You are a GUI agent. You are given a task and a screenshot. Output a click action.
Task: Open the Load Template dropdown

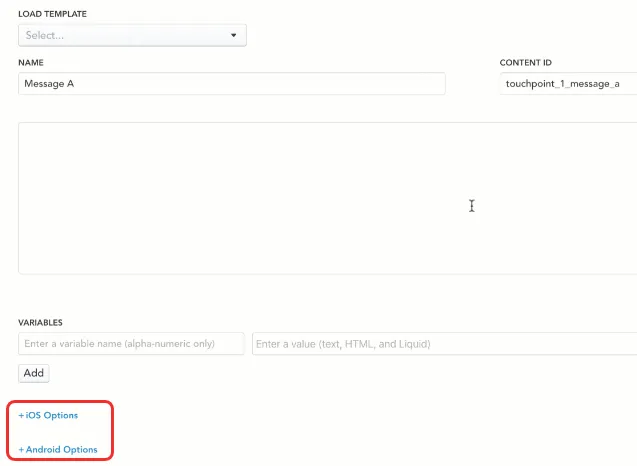pyautogui.click(x=132, y=35)
